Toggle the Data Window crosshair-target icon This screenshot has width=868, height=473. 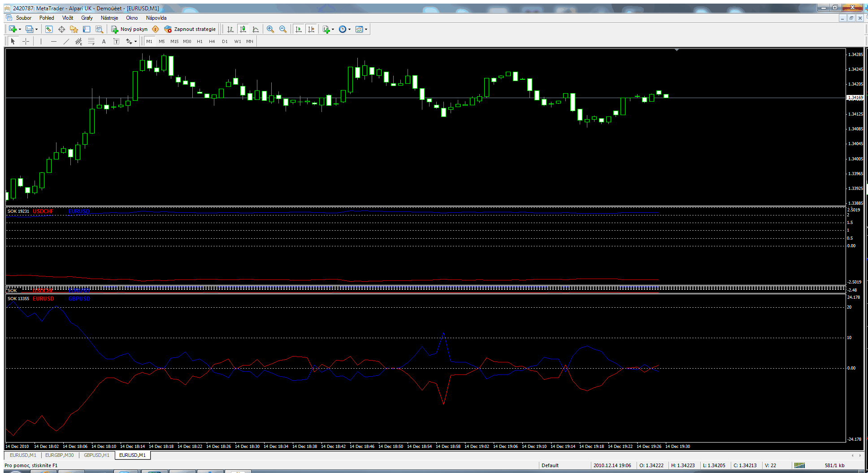[61, 29]
